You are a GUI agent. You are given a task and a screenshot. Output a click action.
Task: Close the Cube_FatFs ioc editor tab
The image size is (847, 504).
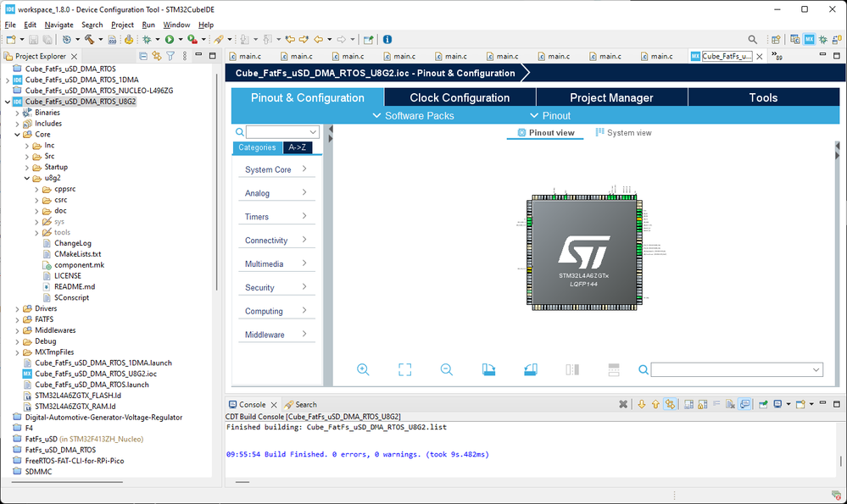(760, 56)
